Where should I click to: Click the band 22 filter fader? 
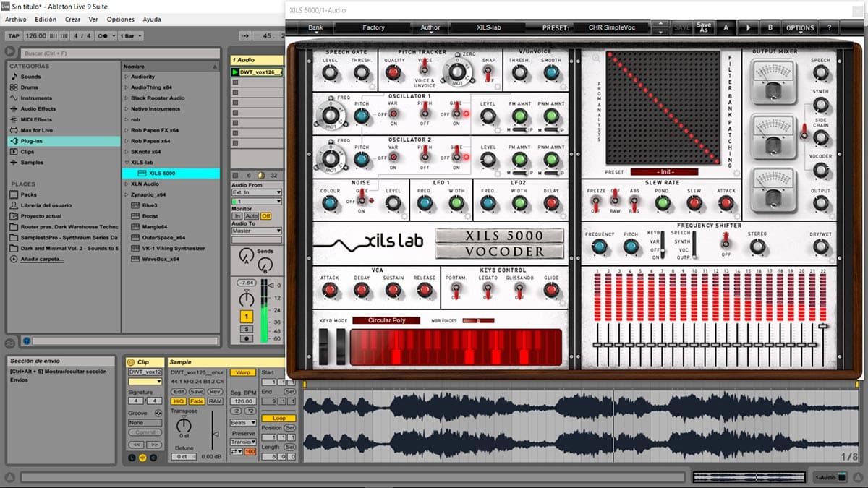tap(822, 327)
